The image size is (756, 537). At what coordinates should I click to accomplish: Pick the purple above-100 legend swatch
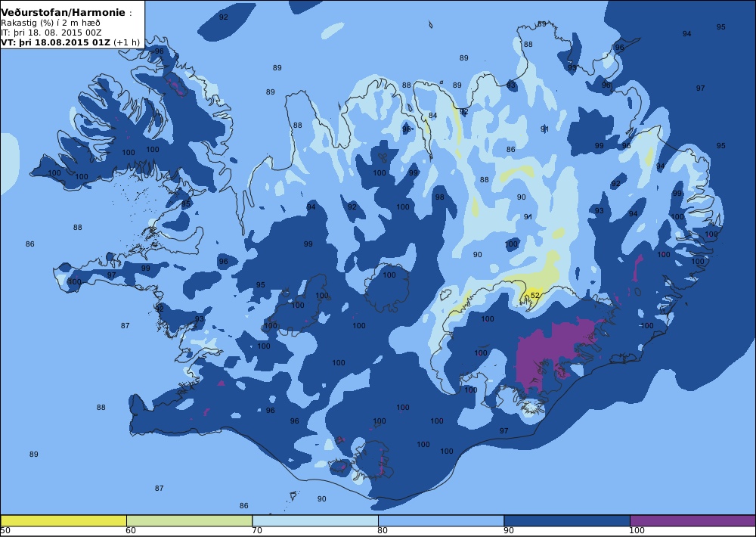point(692,520)
